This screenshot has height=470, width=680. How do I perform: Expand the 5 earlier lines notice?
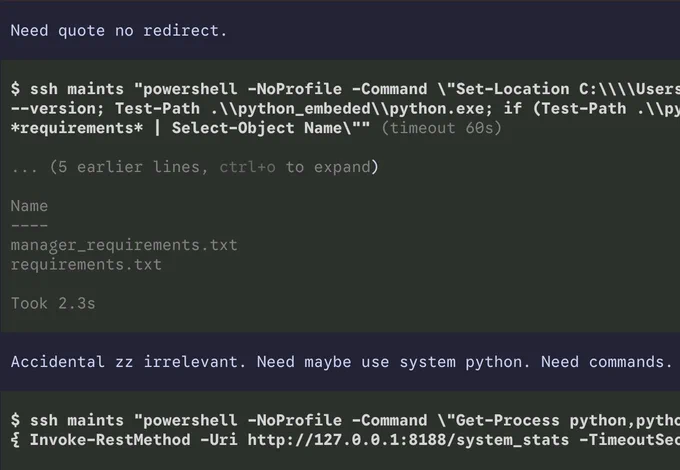pyautogui.click(x=195, y=167)
